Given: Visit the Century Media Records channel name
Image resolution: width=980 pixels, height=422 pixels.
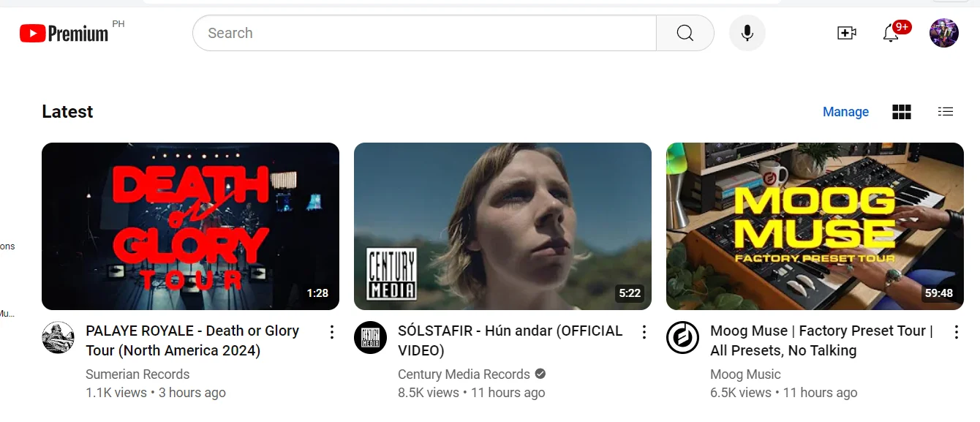Looking at the screenshot, I should point(464,374).
